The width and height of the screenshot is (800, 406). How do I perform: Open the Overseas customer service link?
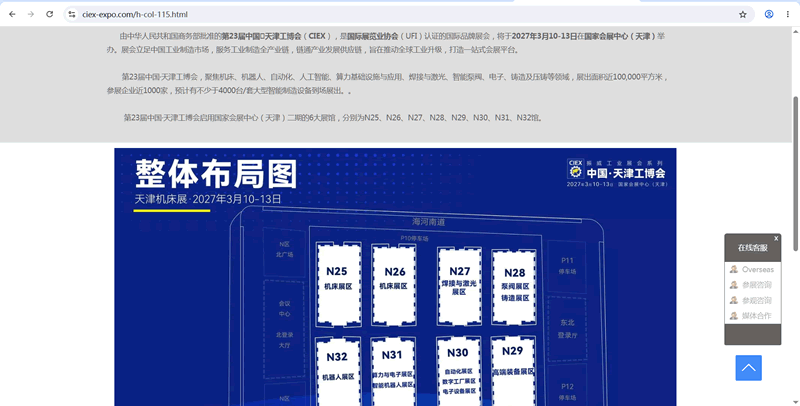click(758, 269)
